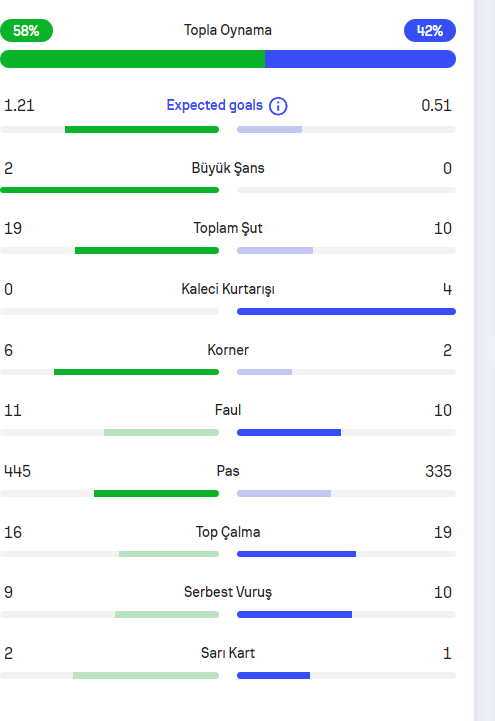Image resolution: width=495 pixels, height=721 pixels.
Task: Click the Serbest Vuruş label
Action: click(228, 592)
